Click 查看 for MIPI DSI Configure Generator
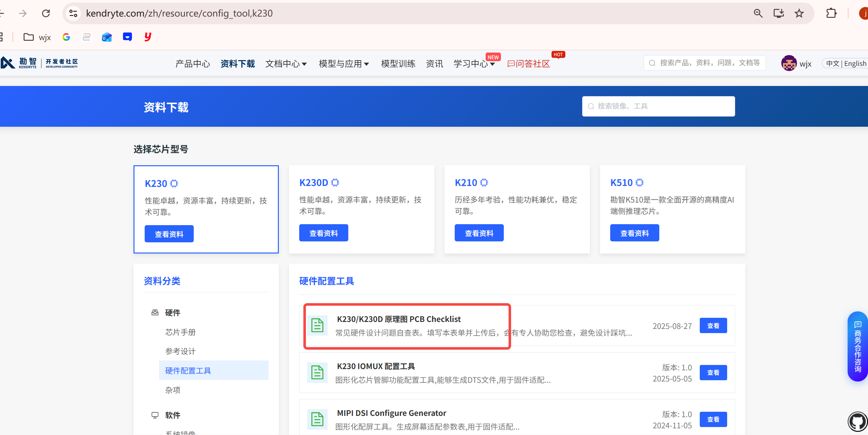The height and width of the screenshot is (435, 868). click(713, 419)
